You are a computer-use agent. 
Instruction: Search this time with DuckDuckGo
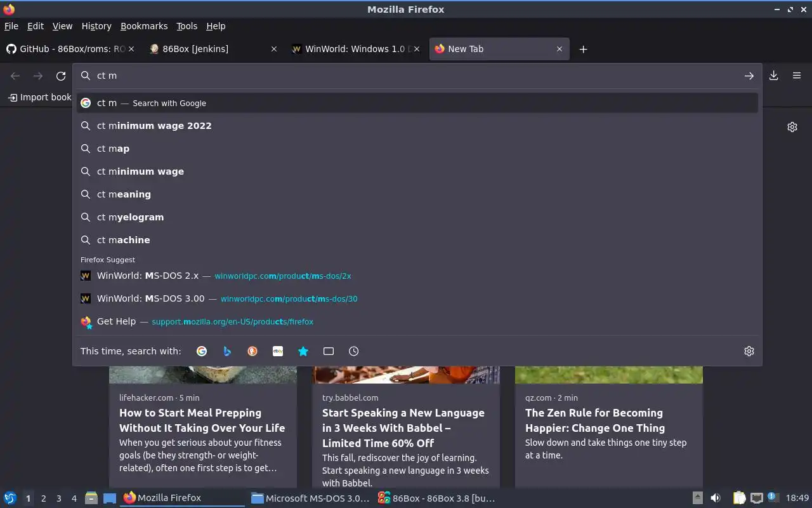252,351
